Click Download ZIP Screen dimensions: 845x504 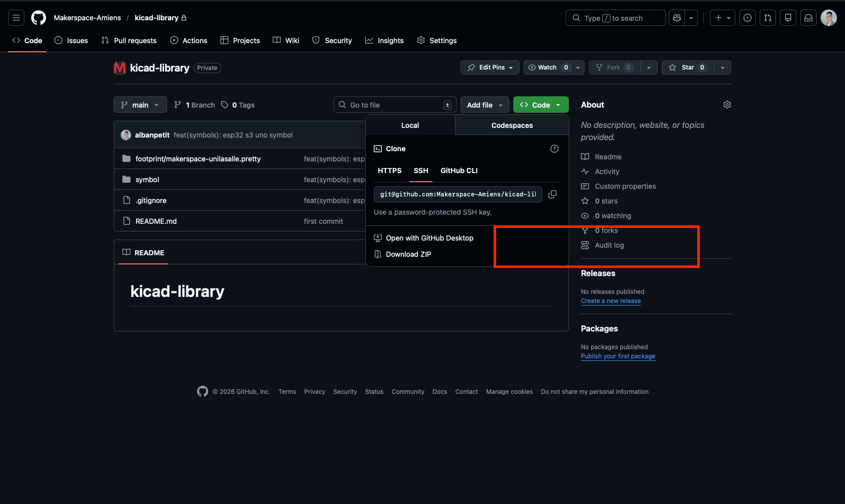(408, 254)
